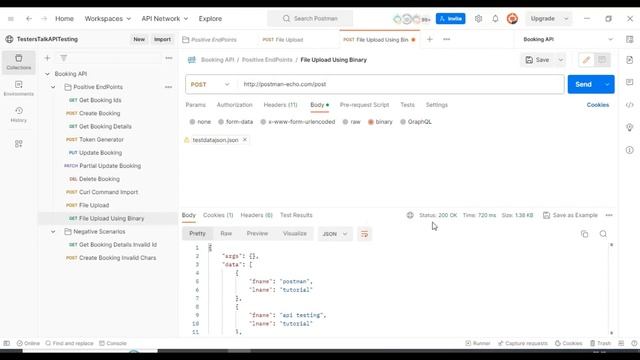The image size is (640, 360).
Task: Remove the testdatajson.json file
Action: point(245,140)
